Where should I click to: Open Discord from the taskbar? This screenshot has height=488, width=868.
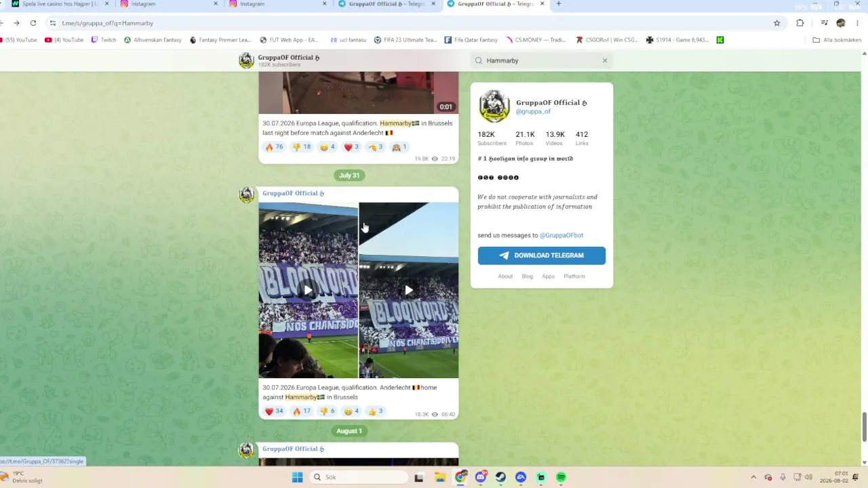pos(481,477)
